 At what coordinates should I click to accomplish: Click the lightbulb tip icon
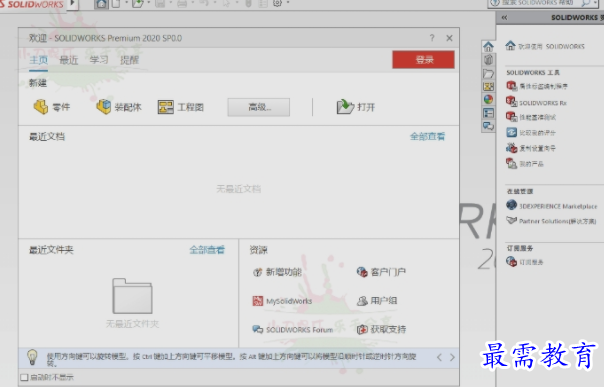32,357
